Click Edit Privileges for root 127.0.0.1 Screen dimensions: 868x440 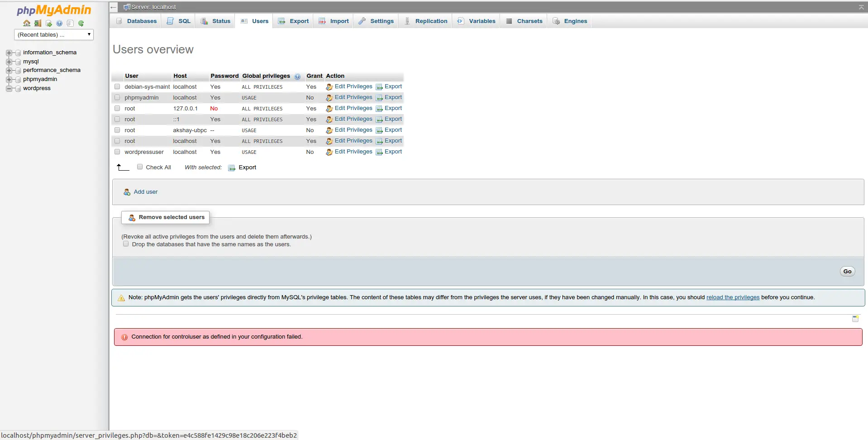353,108
